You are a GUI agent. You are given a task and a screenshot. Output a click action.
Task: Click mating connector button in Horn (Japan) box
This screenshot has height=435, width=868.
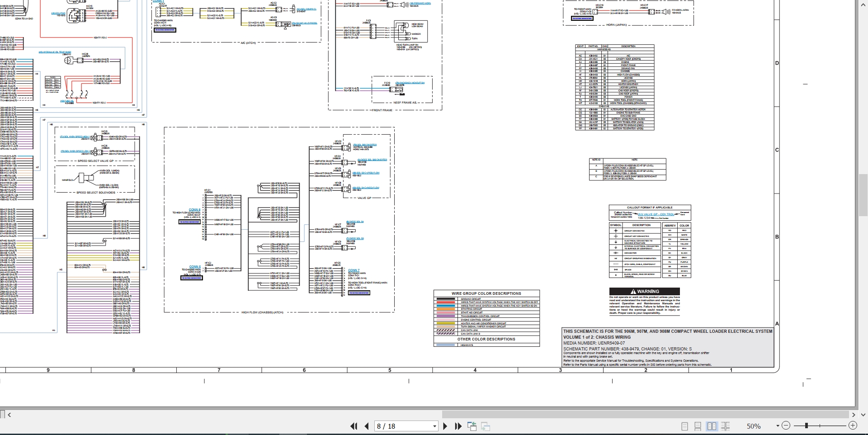(x=583, y=19)
